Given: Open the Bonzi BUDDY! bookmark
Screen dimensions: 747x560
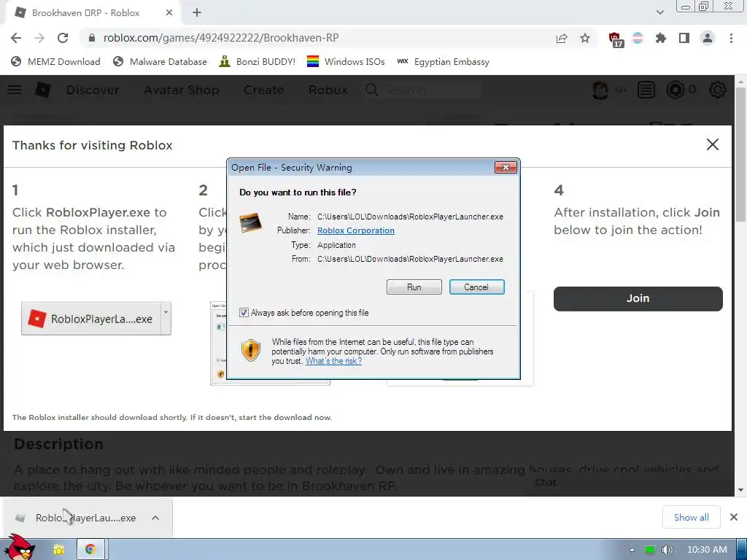Looking at the screenshot, I should coord(258,61).
